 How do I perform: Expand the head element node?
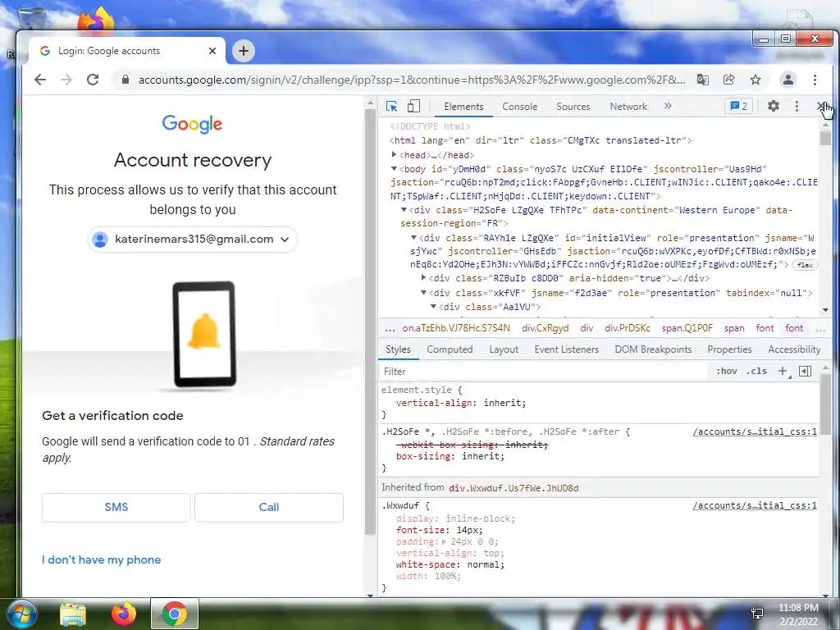pyautogui.click(x=395, y=155)
